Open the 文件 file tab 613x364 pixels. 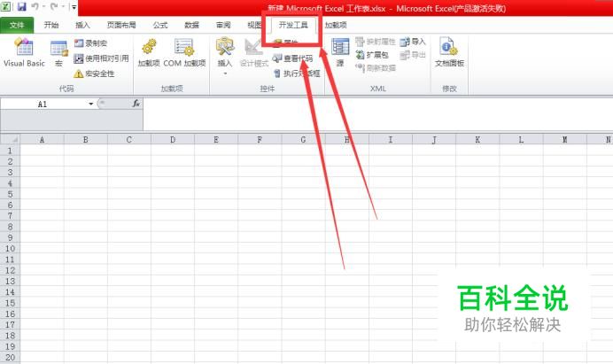pyautogui.click(x=17, y=25)
